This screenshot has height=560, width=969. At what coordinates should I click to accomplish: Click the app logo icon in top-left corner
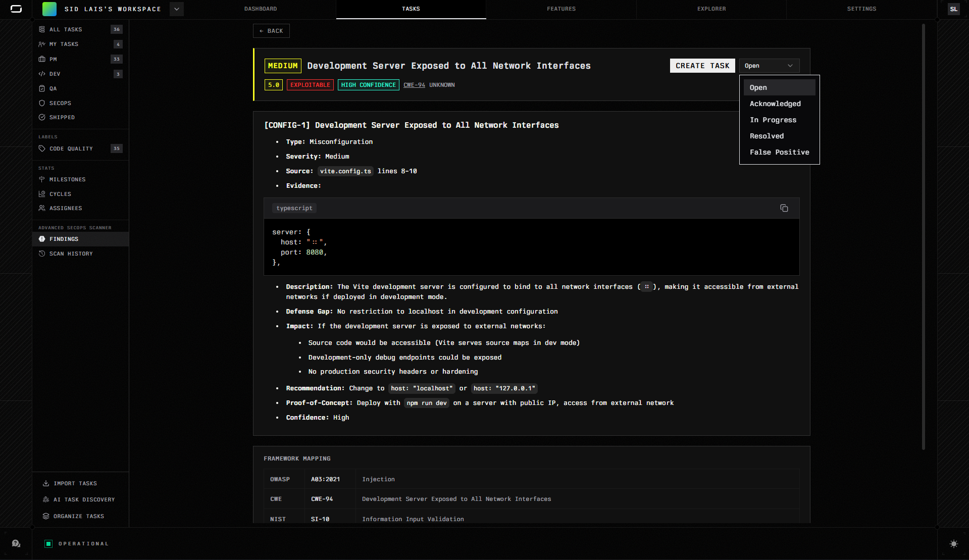(16, 9)
